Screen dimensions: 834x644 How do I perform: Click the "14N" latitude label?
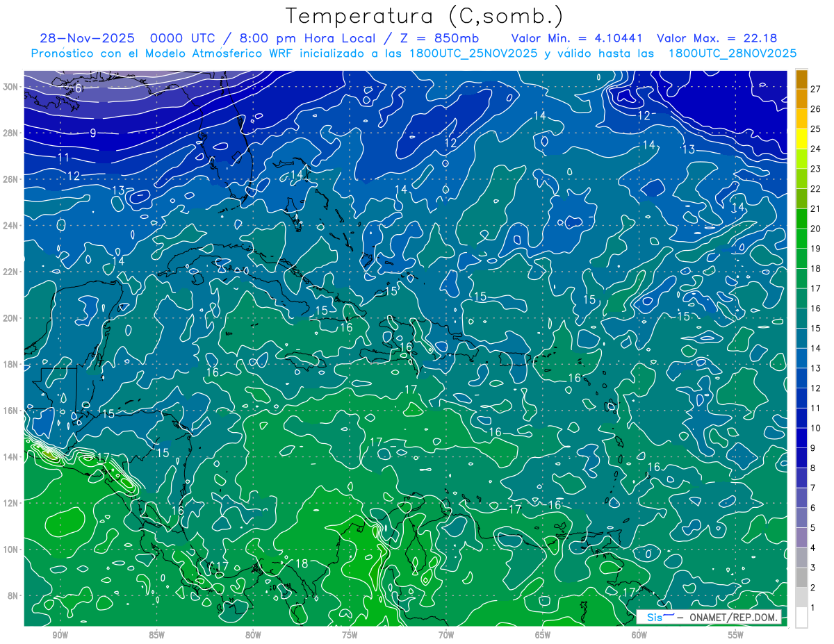pyautogui.click(x=10, y=457)
